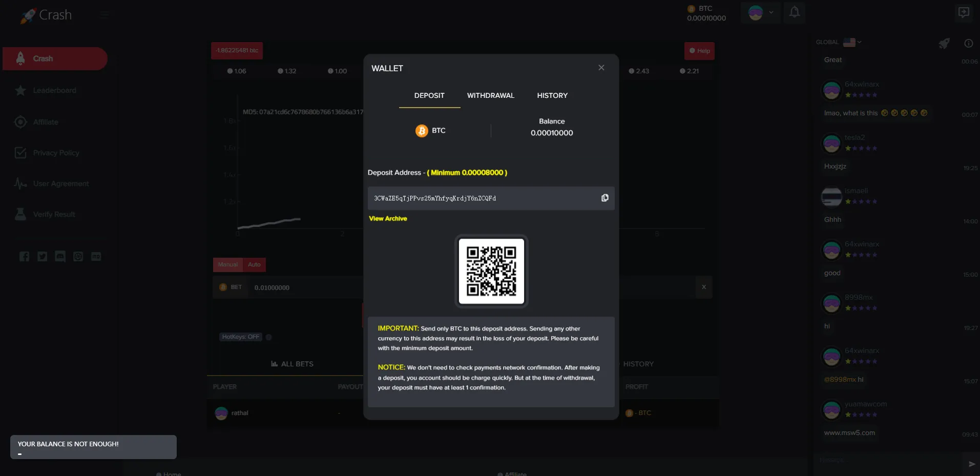Click the chat info icon
This screenshot has width=980, height=476.
[x=968, y=44]
